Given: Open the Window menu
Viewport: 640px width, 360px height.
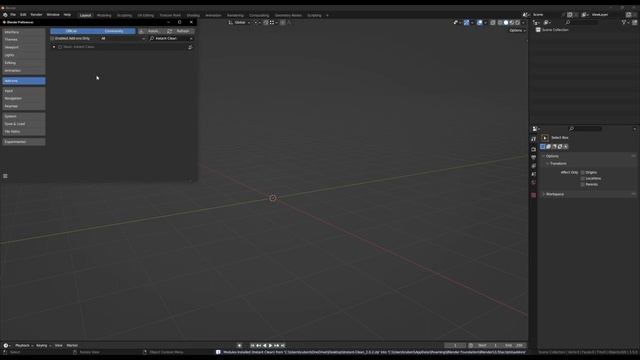Looking at the screenshot, I should [x=53, y=15].
